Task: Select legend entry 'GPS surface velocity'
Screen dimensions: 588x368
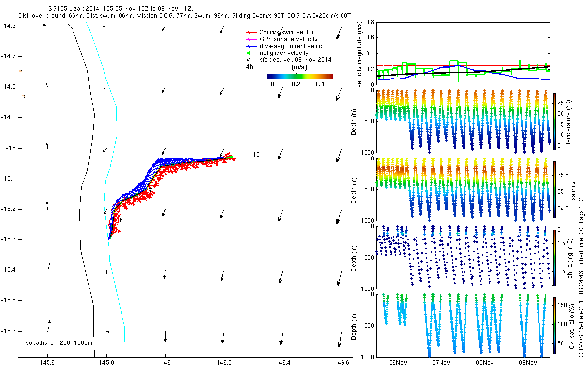Action: point(288,39)
